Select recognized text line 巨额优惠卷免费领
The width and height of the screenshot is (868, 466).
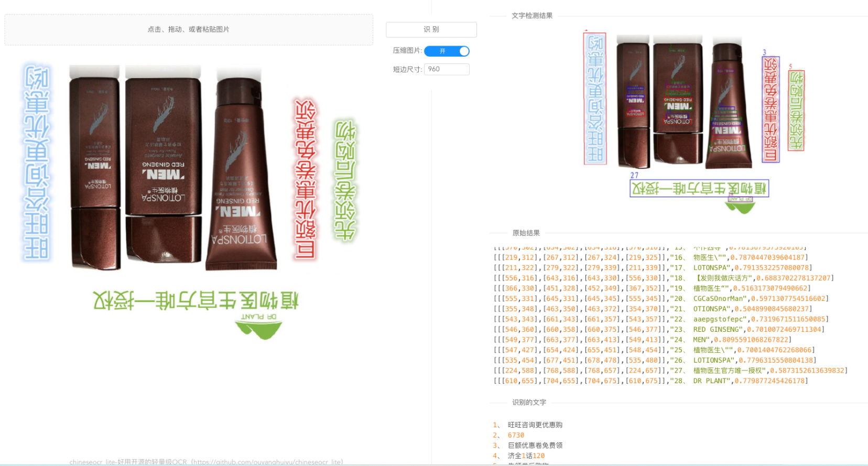tap(535, 445)
